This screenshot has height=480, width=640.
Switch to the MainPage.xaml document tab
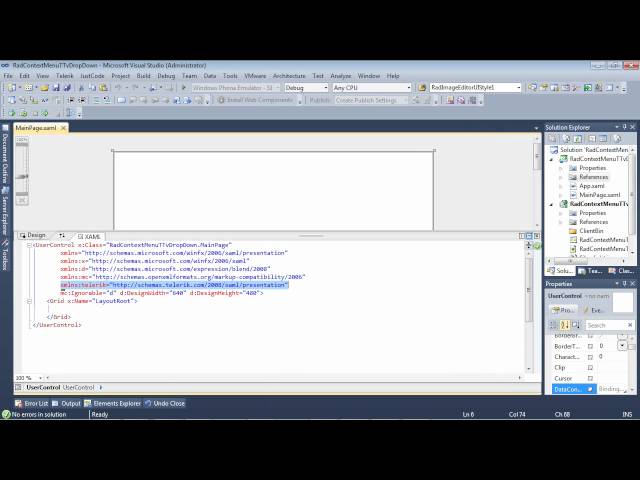36,128
